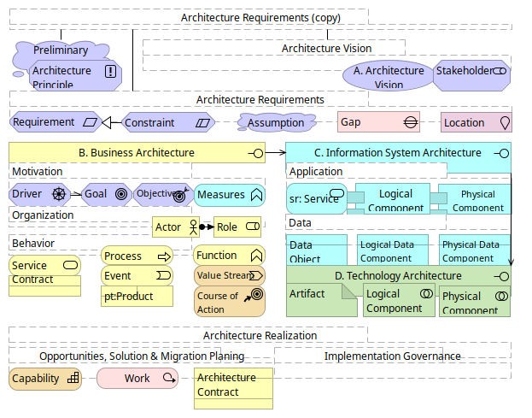Click the service pill icon on Service

pyautogui.click(x=70, y=265)
